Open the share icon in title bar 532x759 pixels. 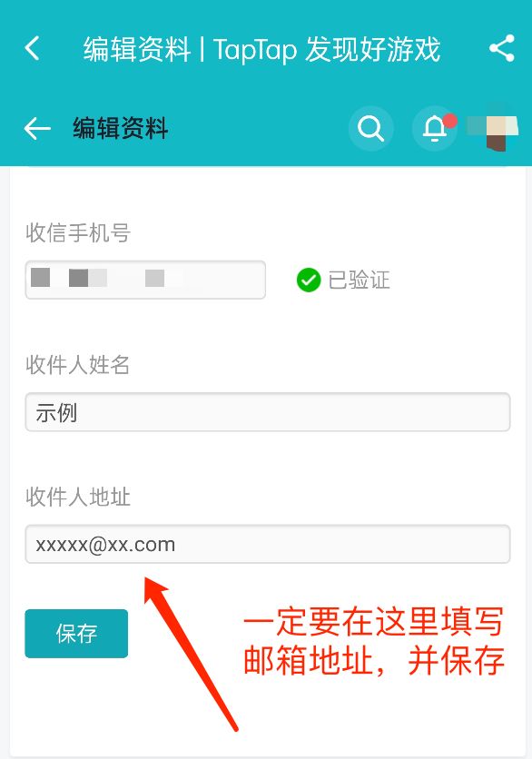coord(501,48)
